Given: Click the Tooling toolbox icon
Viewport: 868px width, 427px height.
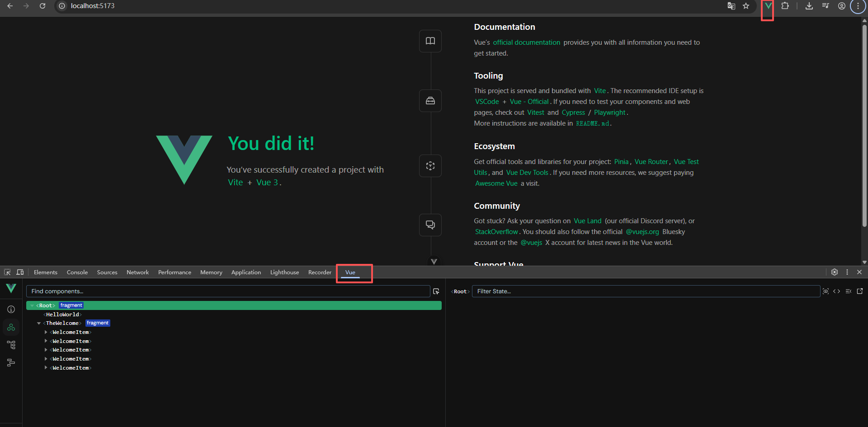Looking at the screenshot, I should (x=430, y=101).
